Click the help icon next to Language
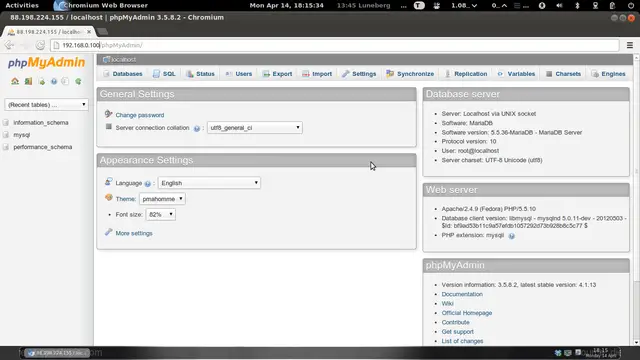Screen dimensions: 640x360 pyautogui.click(x=148, y=184)
